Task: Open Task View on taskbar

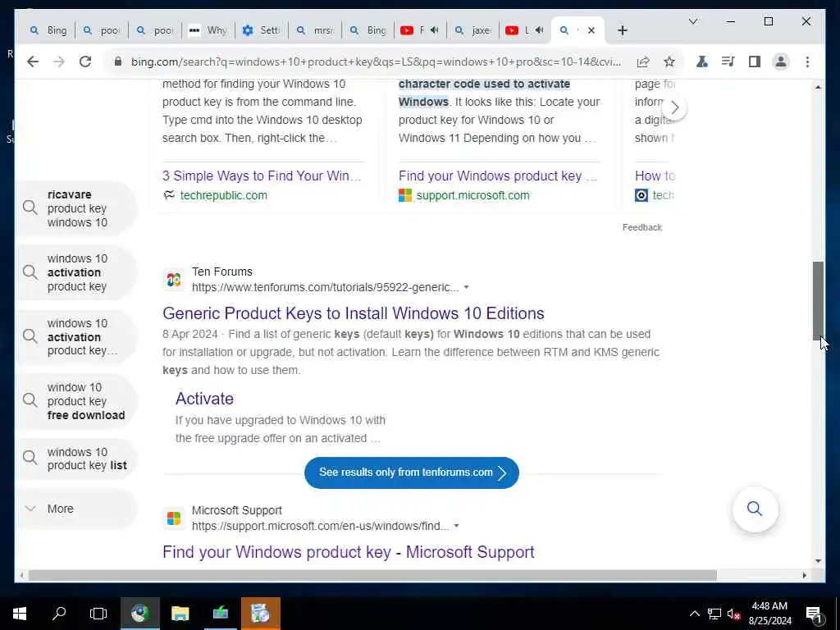Action: click(x=98, y=614)
